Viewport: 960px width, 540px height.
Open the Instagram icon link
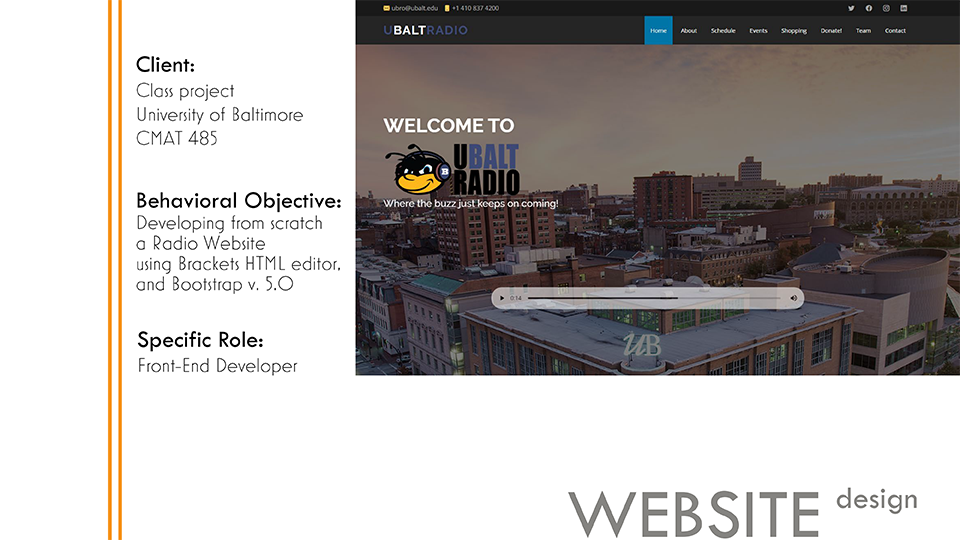[886, 8]
